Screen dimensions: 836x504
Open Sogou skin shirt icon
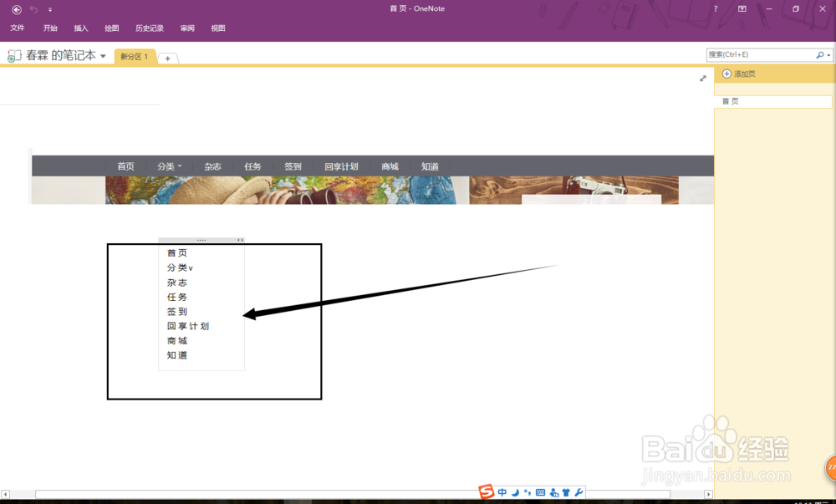click(x=566, y=492)
